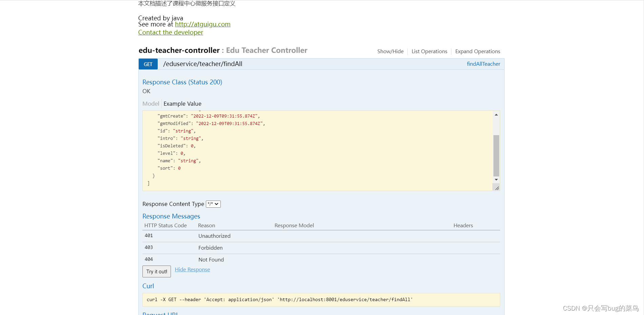Image resolution: width=644 pixels, height=315 pixels.
Task: Select the curl command text area
Action: point(321,300)
